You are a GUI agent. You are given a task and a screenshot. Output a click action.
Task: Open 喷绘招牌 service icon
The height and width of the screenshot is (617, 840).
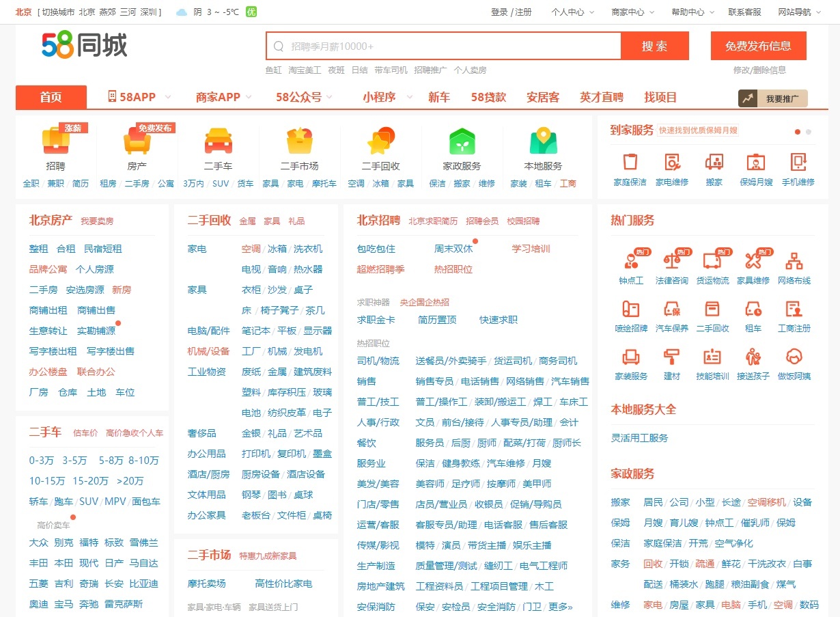pyautogui.click(x=631, y=309)
